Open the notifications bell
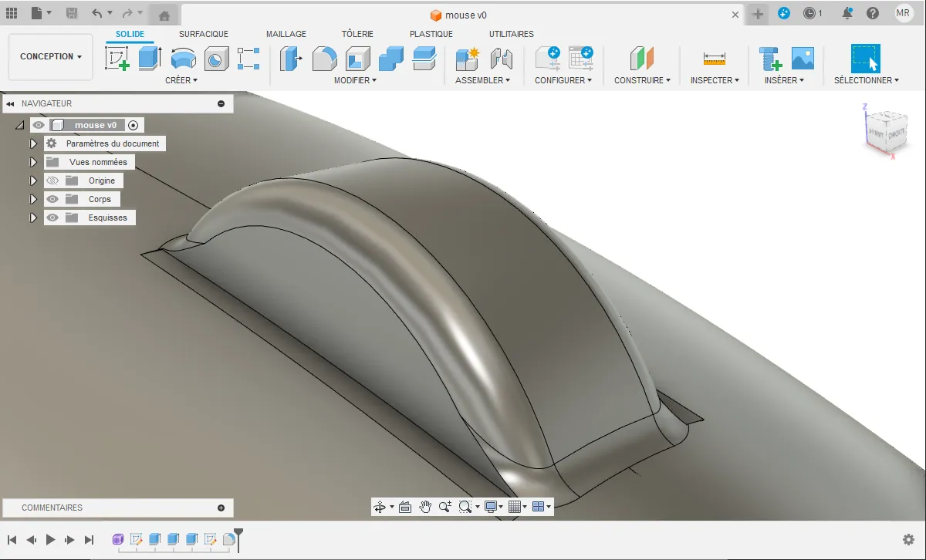Image resolution: width=926 pixels, height=560 pixels. pos(847,13)
